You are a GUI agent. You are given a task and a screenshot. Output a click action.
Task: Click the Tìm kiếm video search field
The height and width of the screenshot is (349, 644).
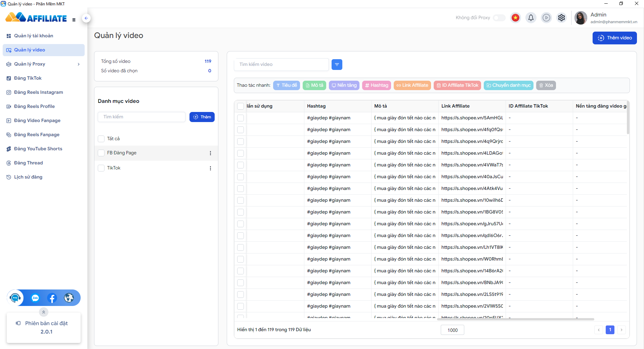(281, 64)
